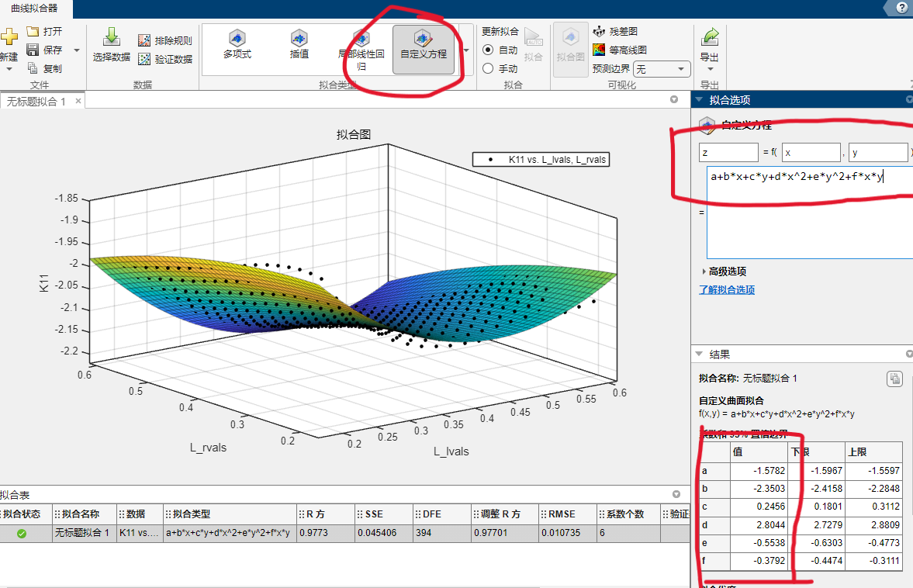913x588 pixels.
Task: Copy the fit results using the results panel icon
Action: (894, 379)
